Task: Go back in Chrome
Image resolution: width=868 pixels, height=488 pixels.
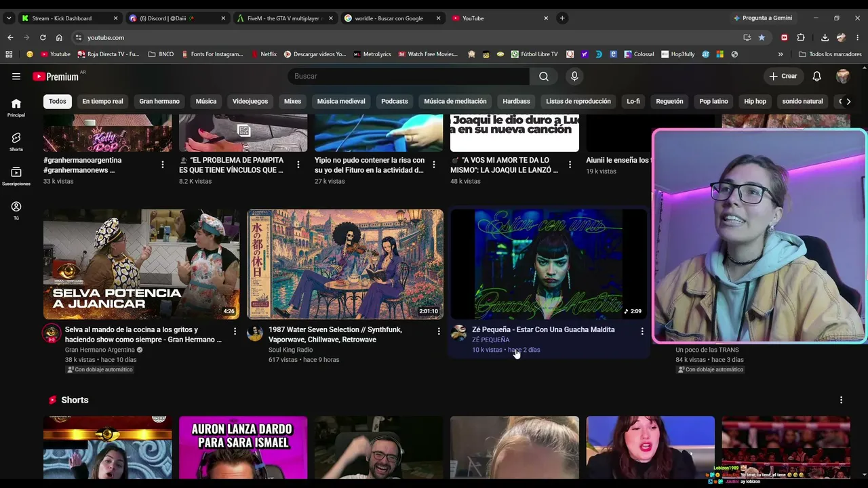Action: pyautogui.click(x=10, y=37)
